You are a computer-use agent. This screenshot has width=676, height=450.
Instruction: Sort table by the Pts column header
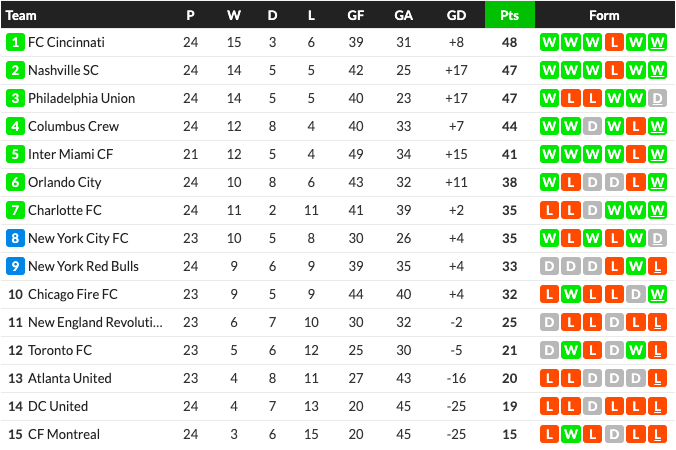[510, 15]
